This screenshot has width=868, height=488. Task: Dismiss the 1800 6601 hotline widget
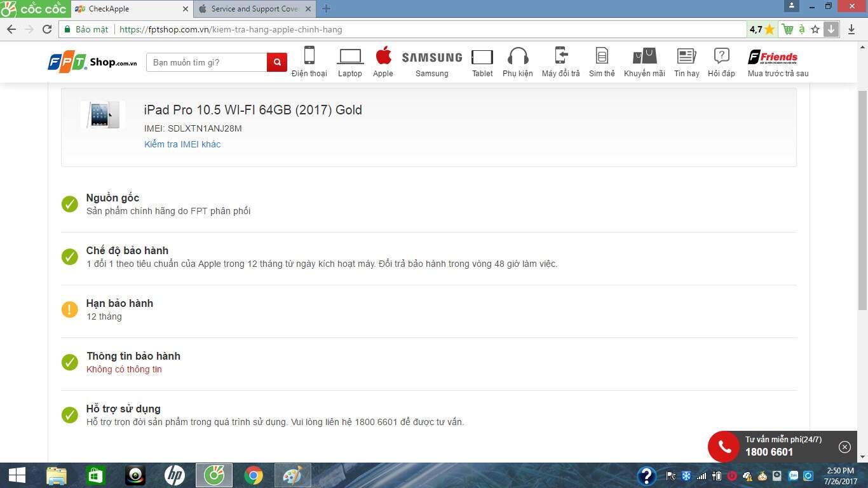point(844,447)
